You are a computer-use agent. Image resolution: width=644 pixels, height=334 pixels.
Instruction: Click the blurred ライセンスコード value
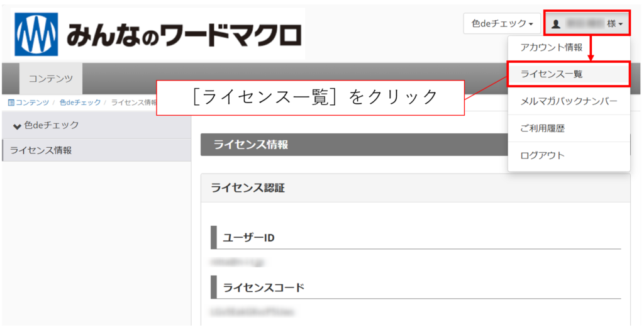(x=253, y=311)
